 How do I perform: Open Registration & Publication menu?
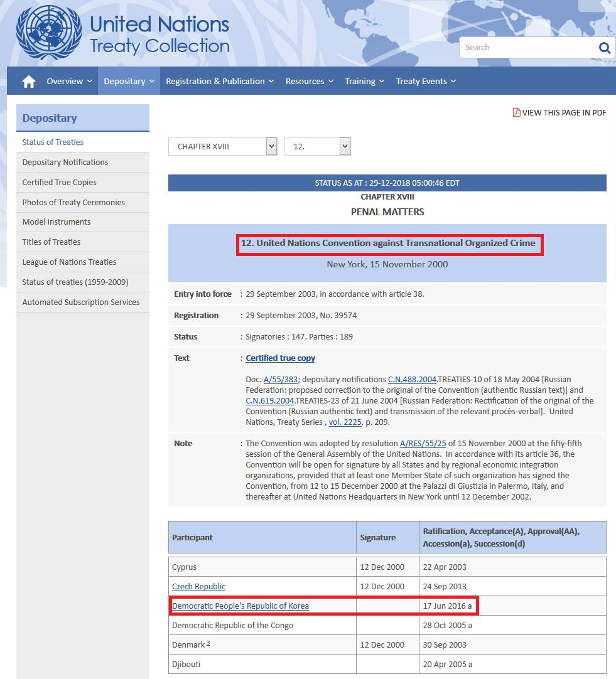[220, 82]
